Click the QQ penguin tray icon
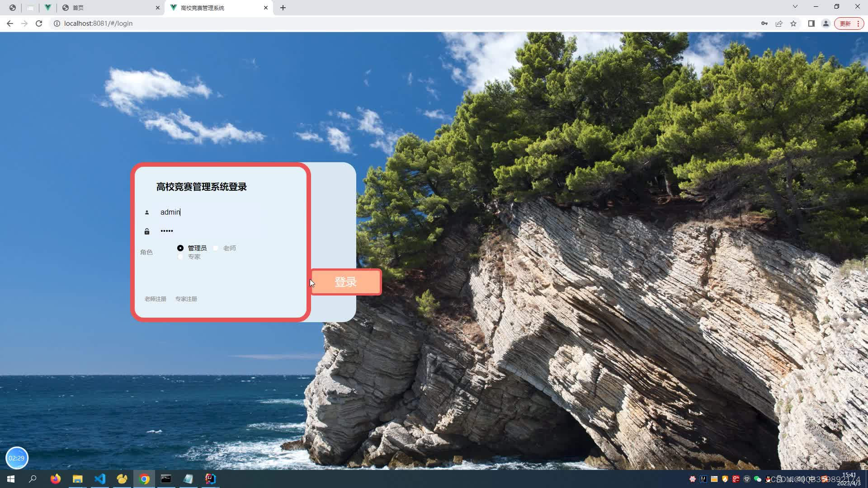The height and width of the screenshot is (488, 868). 768,479
